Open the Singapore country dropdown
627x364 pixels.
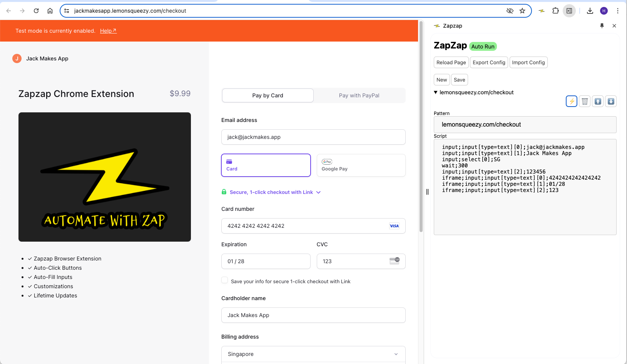pyautogui.click(x=313, y=354)
